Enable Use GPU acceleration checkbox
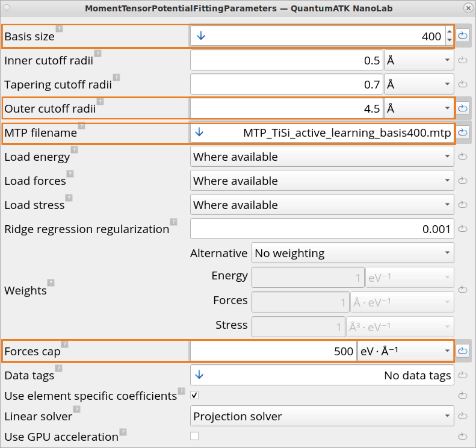Viewport: 476px width, 448px height. pos(195,436)
